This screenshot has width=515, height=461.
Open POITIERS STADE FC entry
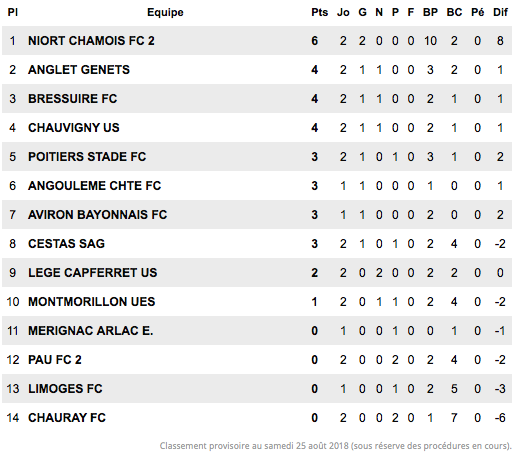pyautogui.click(x=87, y=157)
